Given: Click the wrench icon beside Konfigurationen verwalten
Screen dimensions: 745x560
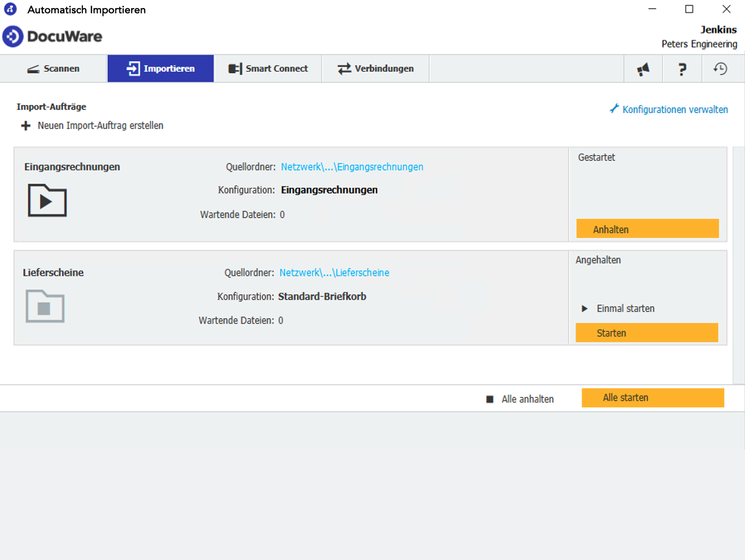Looking at the screenshot, I should tap(614, 109).
